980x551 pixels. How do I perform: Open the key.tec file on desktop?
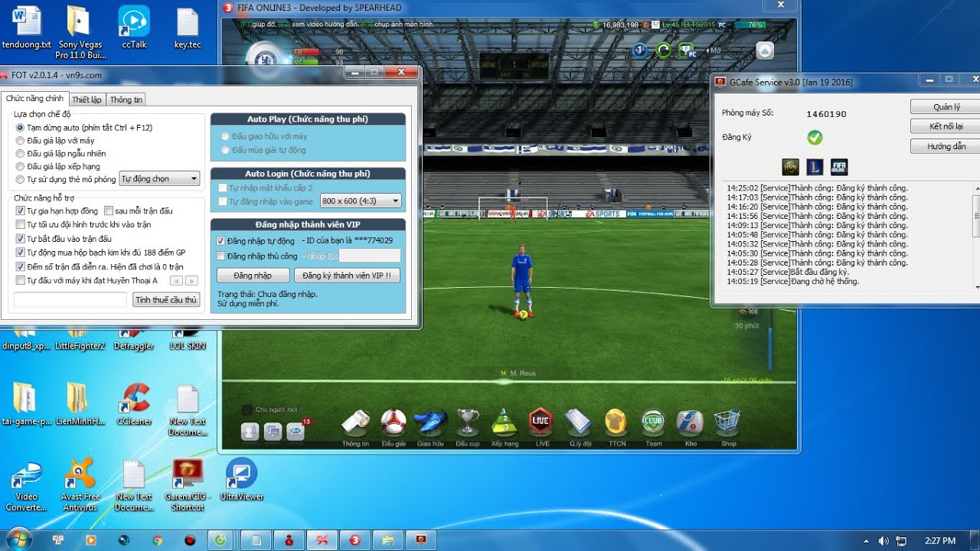(188, 28)
